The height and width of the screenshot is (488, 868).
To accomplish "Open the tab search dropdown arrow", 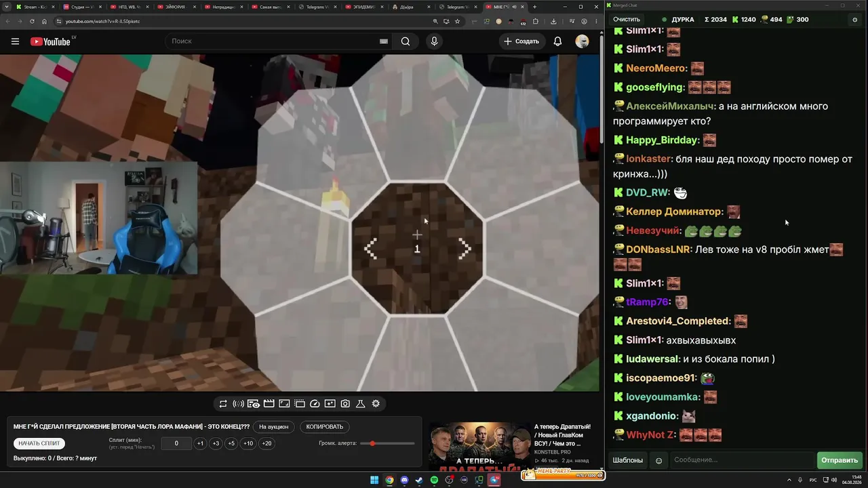I will (5, 7).
